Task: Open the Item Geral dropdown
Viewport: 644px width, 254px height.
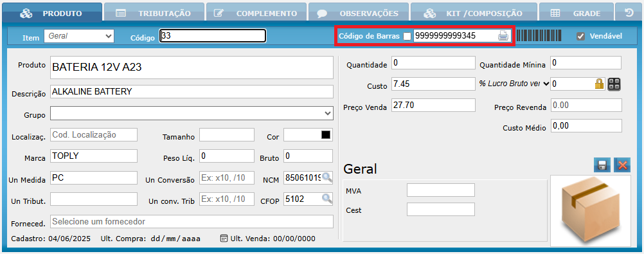Action: tap(79, 36)
